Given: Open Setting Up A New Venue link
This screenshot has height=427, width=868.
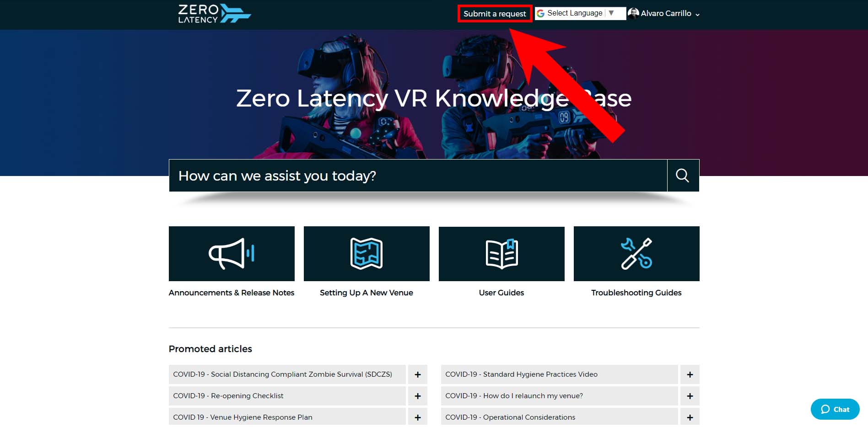Looking at the screenshot, I should (367, 293).
